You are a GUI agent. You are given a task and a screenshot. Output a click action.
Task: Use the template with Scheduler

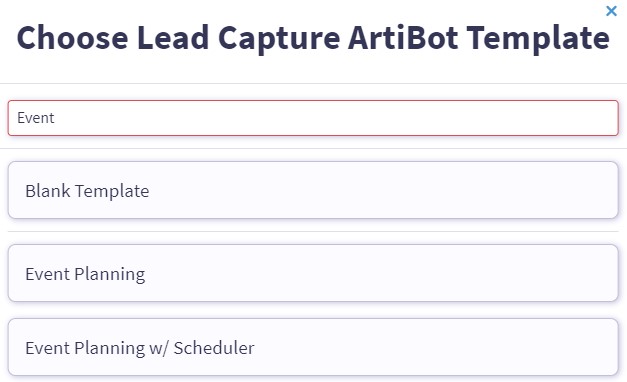pyautogui.click(x=313, y=347)
